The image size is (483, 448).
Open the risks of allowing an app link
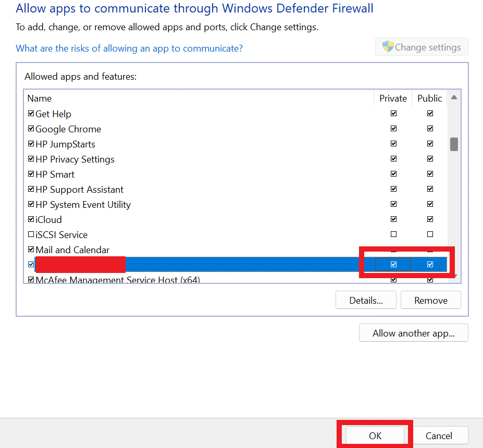[x=129, y=48]
